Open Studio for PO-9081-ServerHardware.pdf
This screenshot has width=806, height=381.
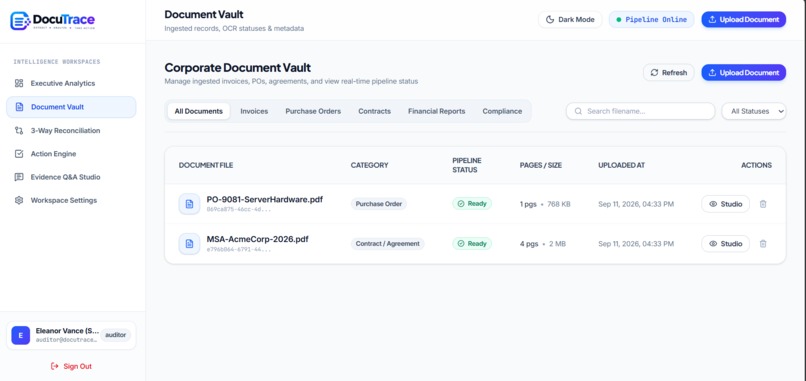[725, 204]
